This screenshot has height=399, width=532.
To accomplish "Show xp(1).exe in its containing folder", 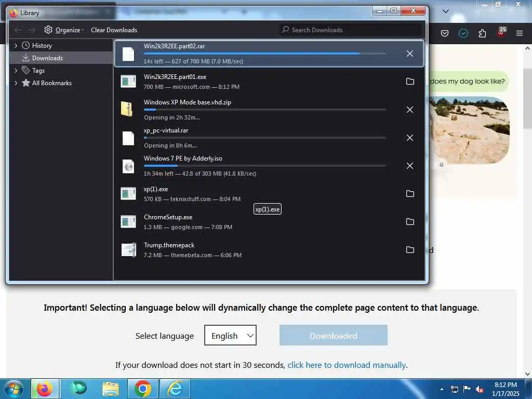I will tap(410, 194).
